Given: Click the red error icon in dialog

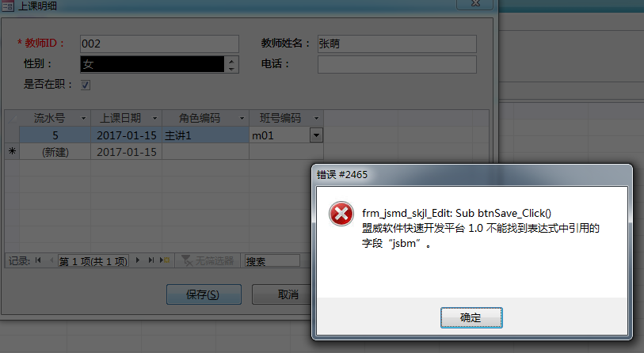Looking at the screenshot, I should coord(341,214).
